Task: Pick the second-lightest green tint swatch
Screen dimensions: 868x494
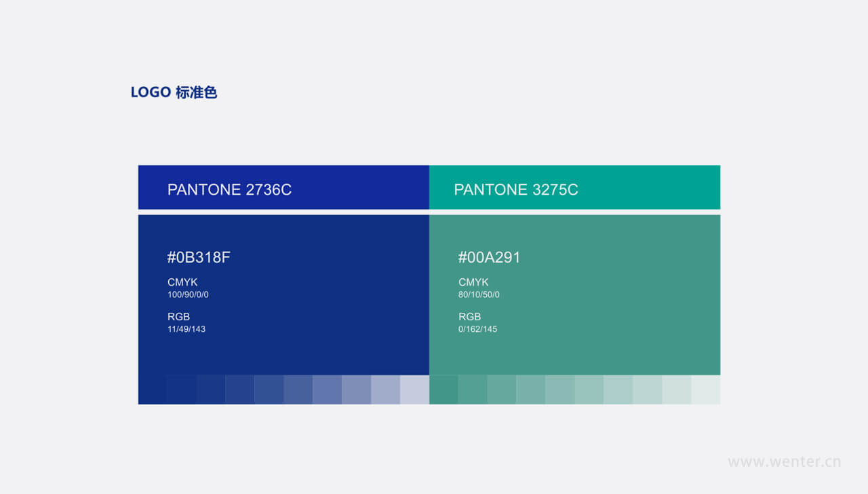Action: click(676, 390)
